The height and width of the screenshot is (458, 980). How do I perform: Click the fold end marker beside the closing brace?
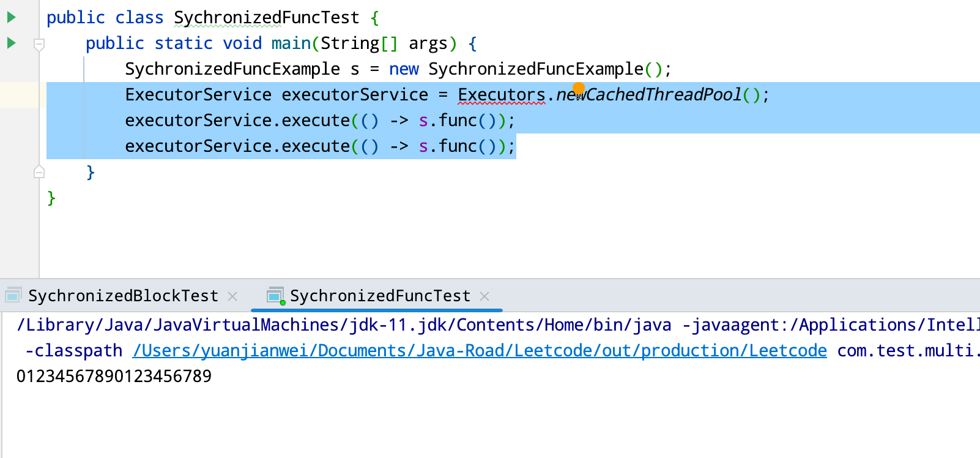[x=39, y=172]
